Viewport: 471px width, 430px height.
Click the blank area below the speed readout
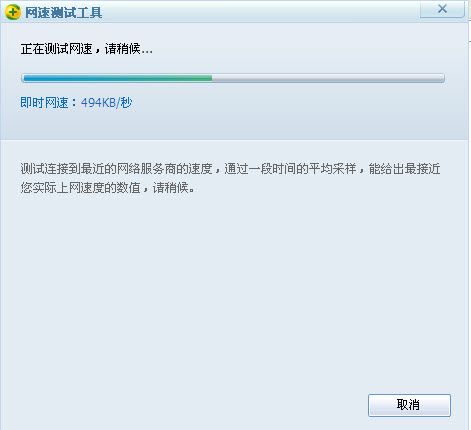coord(233,125)
